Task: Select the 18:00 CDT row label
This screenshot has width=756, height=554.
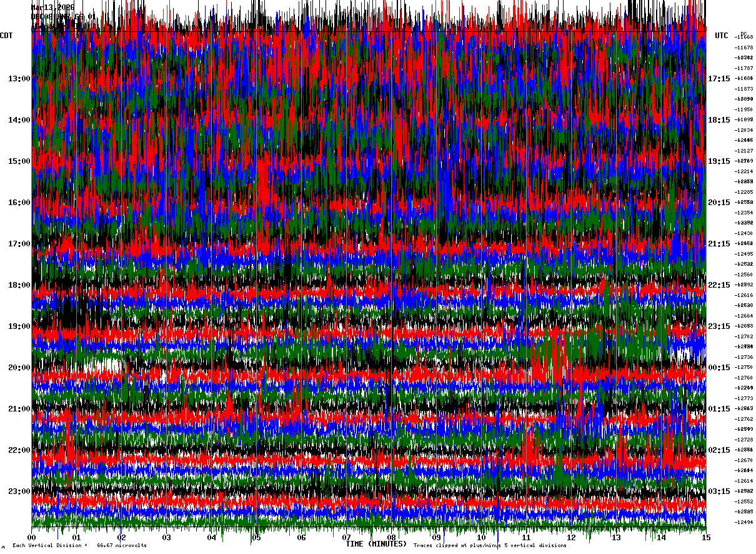Action: tap(19, 285)
